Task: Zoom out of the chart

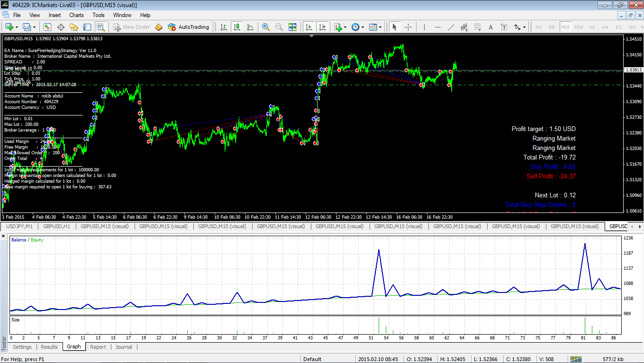Action: pyautogui.click(x=279, y=27)
